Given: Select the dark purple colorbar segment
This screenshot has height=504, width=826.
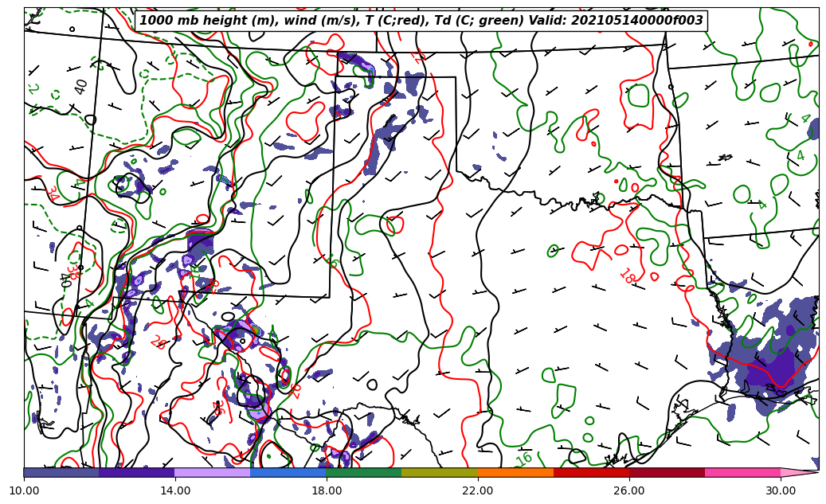Looking at the screenshot, I should (x=137, y=472).
